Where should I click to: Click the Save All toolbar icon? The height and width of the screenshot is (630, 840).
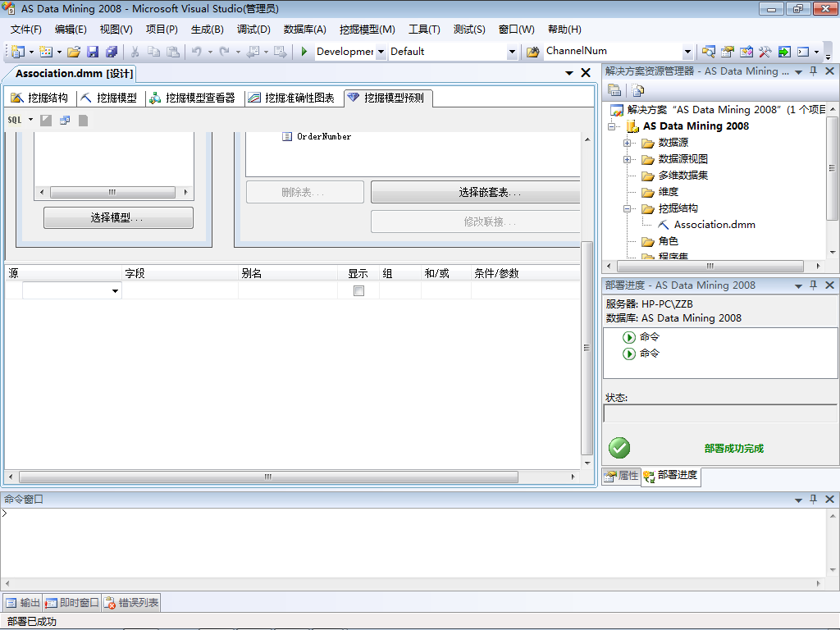point(112,52)
